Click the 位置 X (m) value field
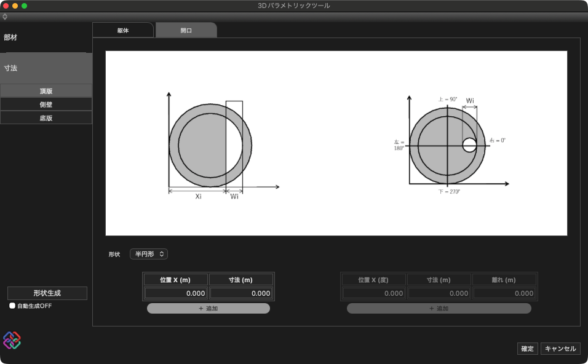Image resolution: width=588 pixels, height=364 pixels. tap(176, 293)
